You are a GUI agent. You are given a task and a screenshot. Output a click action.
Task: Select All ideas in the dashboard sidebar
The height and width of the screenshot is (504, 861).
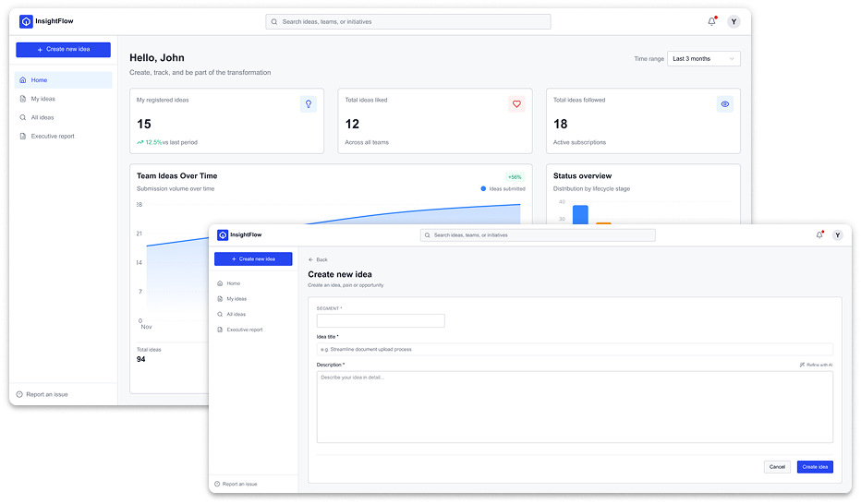pos(63,117)
